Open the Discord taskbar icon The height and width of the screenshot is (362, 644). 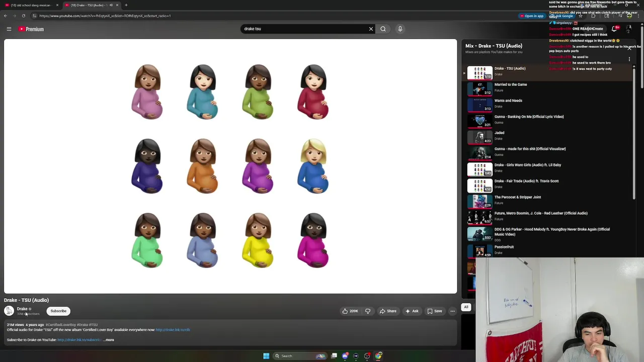(x=345, y=356)
